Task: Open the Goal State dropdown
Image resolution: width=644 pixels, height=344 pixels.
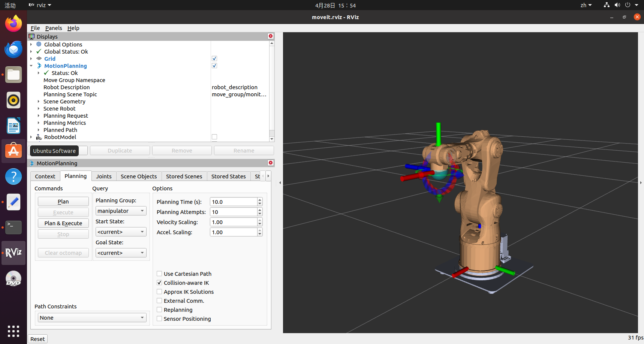Action: pos(121,253)
